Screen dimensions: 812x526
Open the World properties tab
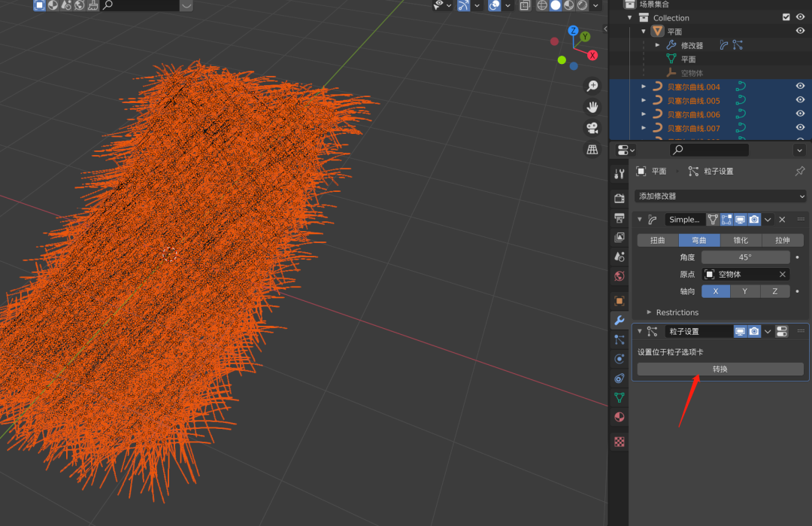pyautogui.click(x=620, y=275)
